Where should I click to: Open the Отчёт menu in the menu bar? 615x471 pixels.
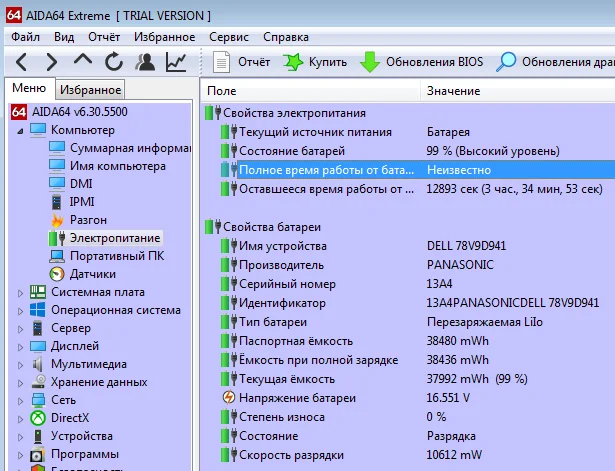coord(104,37)
